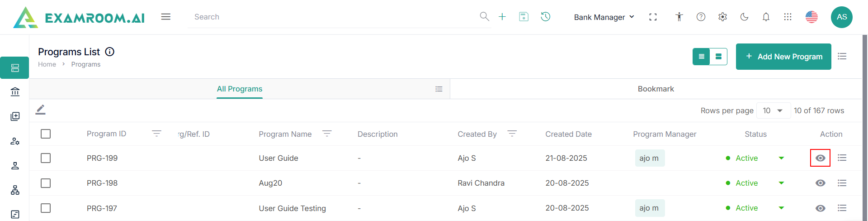
Task: Click the Add New Program button
Action: [783, 57]
